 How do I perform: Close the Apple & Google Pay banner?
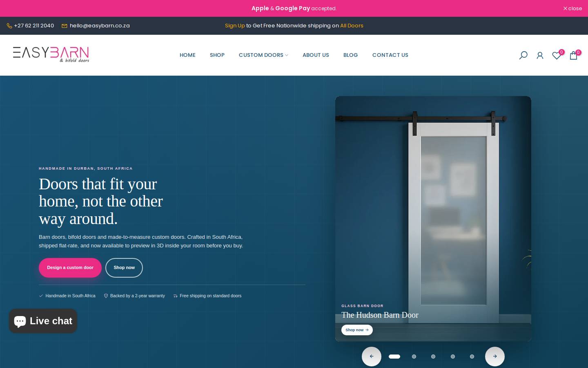(572, 8)
